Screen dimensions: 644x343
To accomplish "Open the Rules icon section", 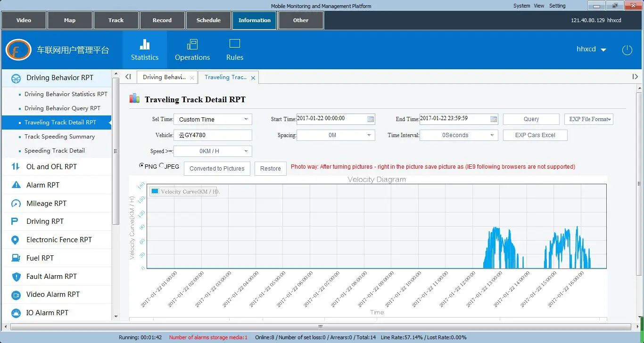I will [234, 44].
